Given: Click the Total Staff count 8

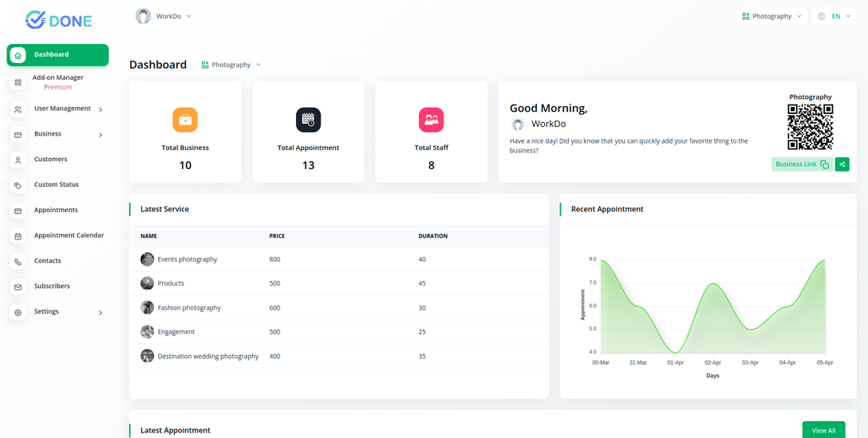Looking at the screenshot, I should pos(432,165).
